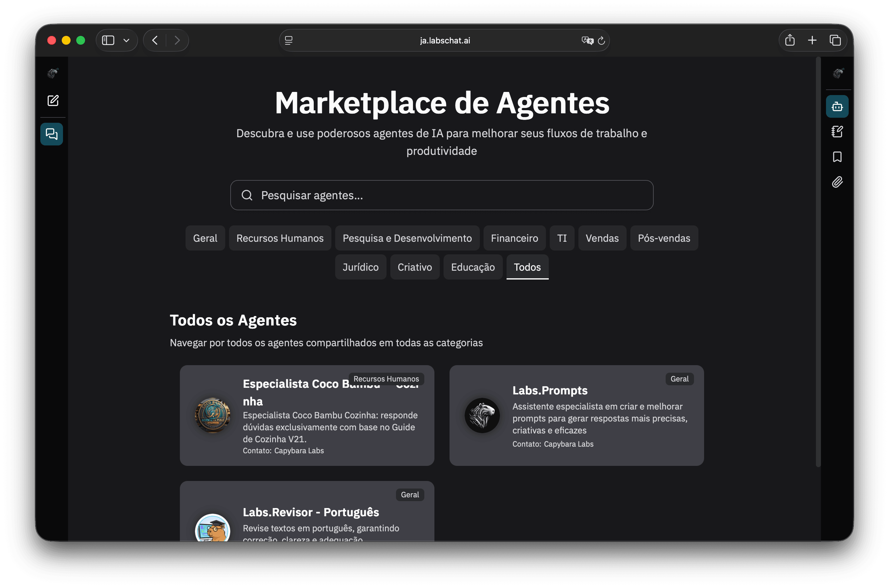Click the translate icon in address bar
Image resolution: width=889 pixels, height=588 pixels.
coord(587,41)
